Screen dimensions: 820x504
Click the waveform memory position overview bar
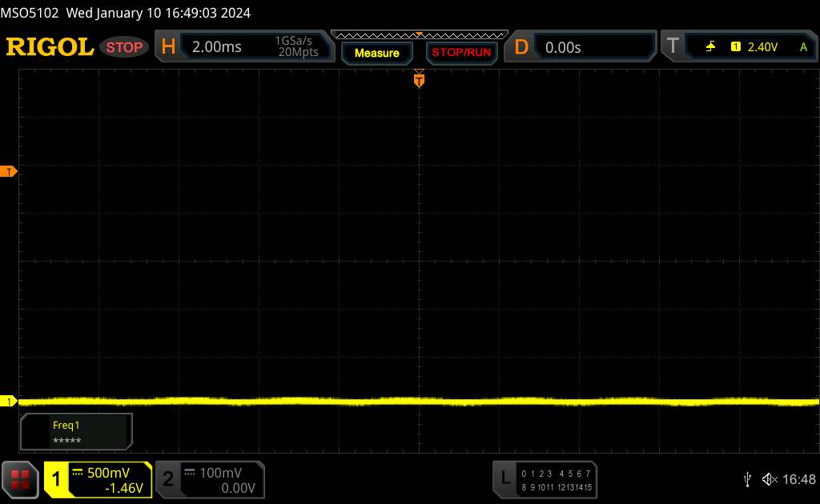coord(420,35)
